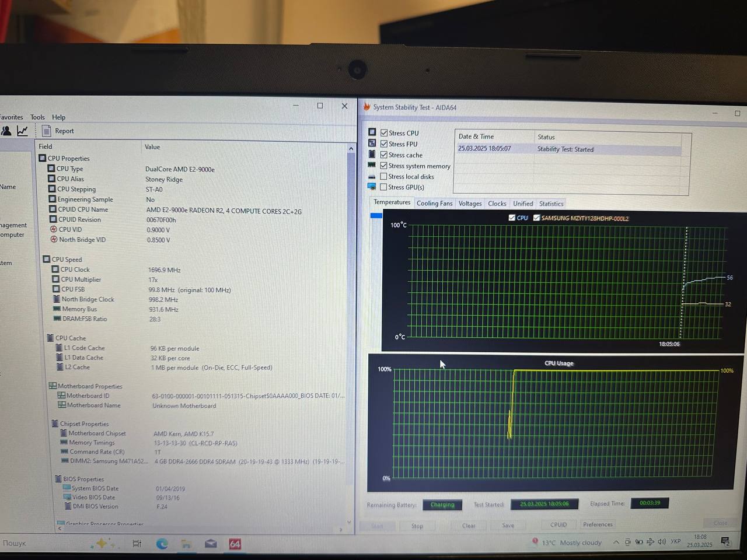
Task: Hide the SAMSUNG drive temperature graph line
Action: coord(536,218)
